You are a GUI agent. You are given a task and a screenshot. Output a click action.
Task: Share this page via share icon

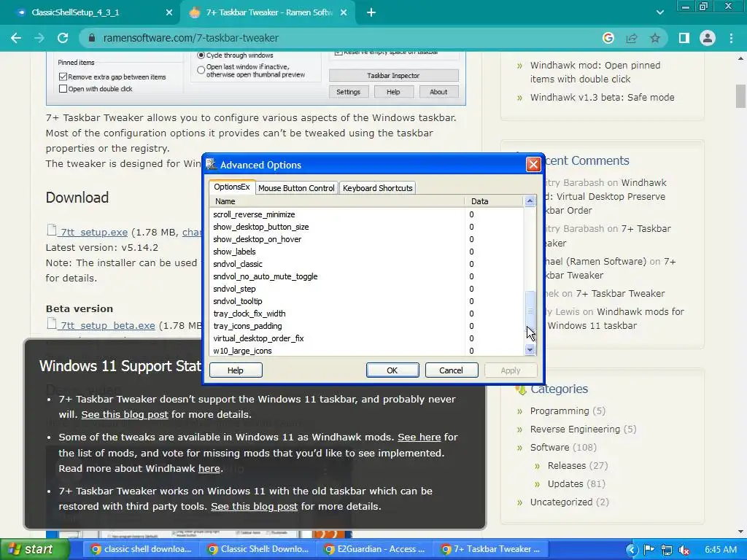click(x=632, y=38)
